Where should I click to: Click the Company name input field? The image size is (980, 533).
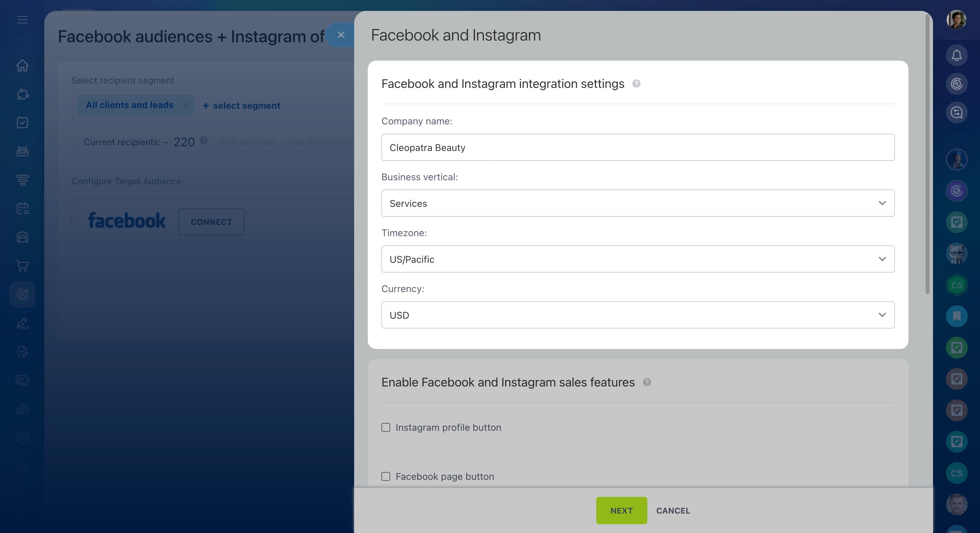tap(637, 147)
